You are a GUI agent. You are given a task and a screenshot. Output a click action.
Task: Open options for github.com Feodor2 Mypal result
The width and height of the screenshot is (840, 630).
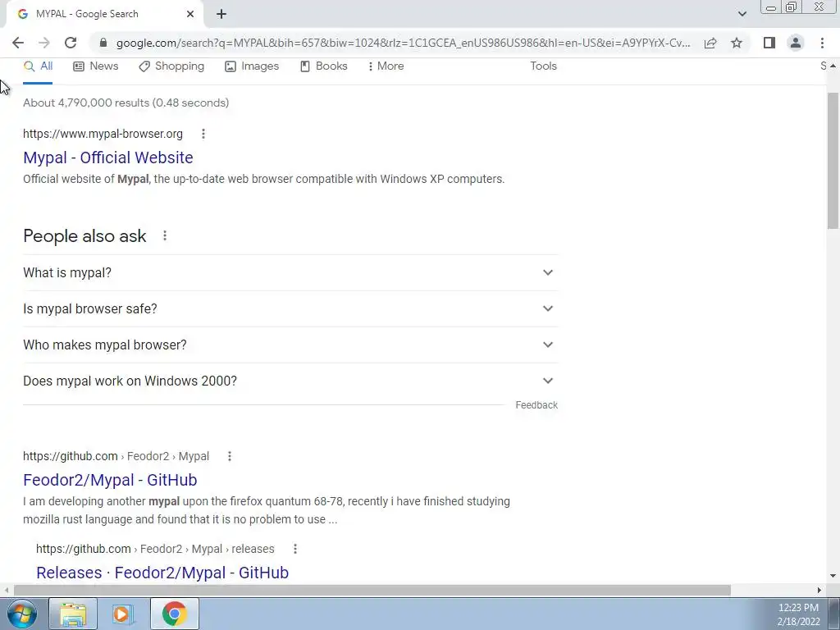(x=230, y=456)
